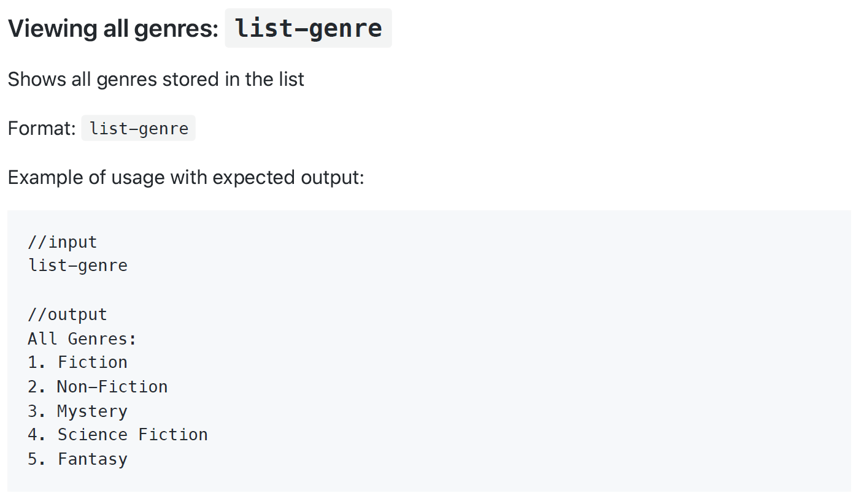Click the "Example of usage" sentence
The height and width of the screenshot is (504, 864).
click(x=185, y=177)
